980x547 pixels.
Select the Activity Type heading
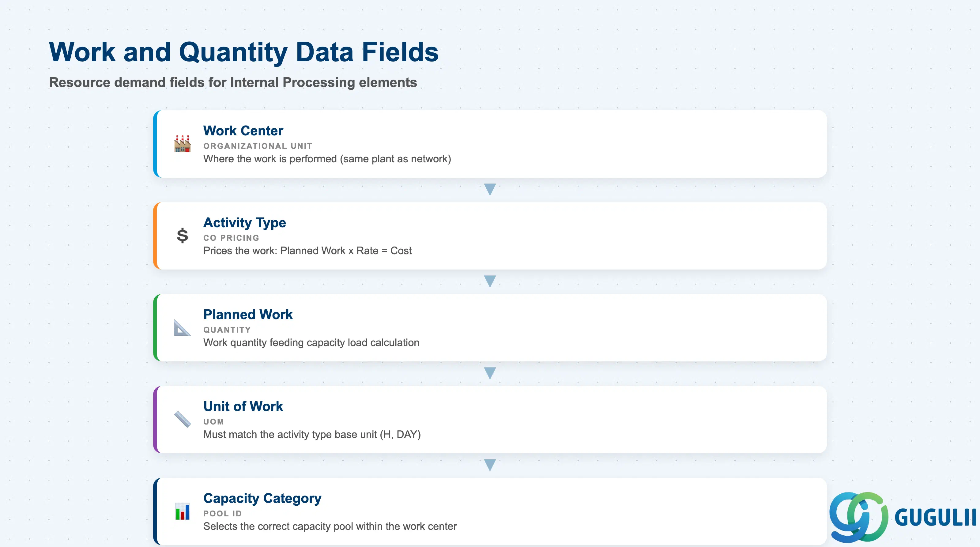(245, 223)
